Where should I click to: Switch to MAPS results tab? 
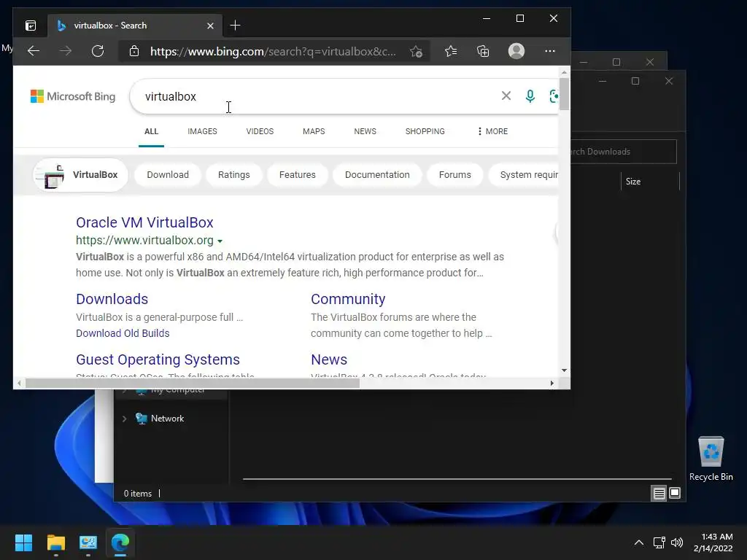pyautogui.click(x=314, y=131)
